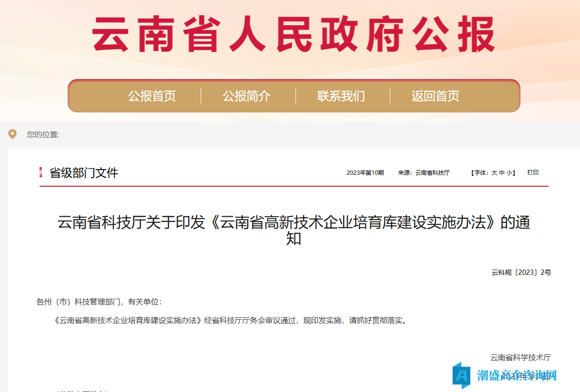The image size is (580, 392).
Task: Click the 来源：云南省科技厅 source text
Action: pos(424,173)
